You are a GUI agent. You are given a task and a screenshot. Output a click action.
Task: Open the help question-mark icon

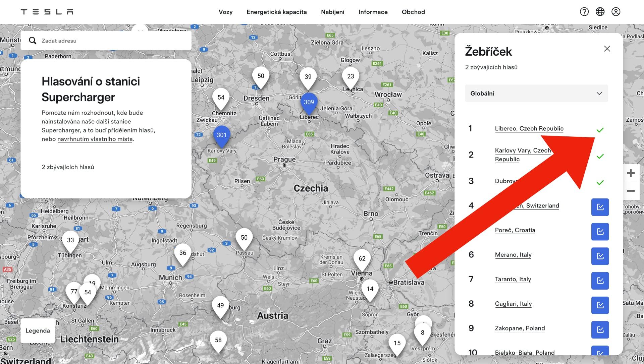tap(584, 12)
